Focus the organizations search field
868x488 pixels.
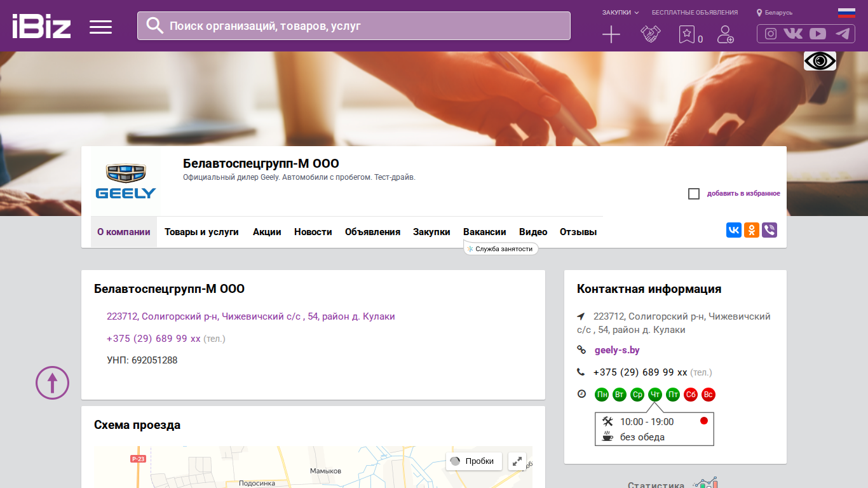tap(354, 25)
